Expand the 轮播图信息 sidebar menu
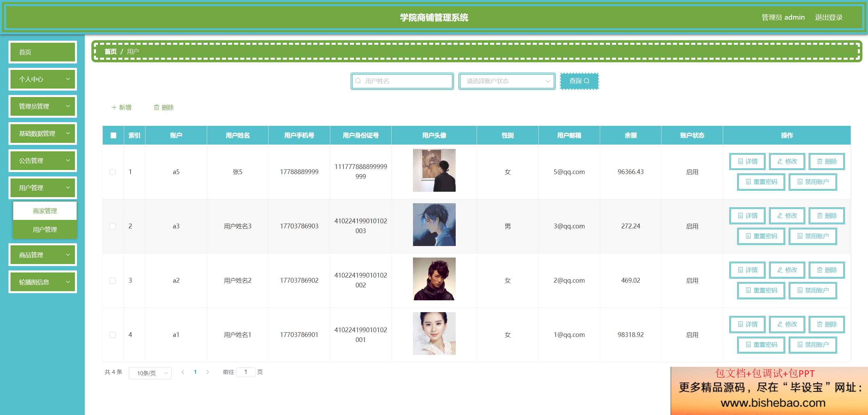Image resolution: width=868 pixels, height=415 pixels. click(x=43, y=282)
